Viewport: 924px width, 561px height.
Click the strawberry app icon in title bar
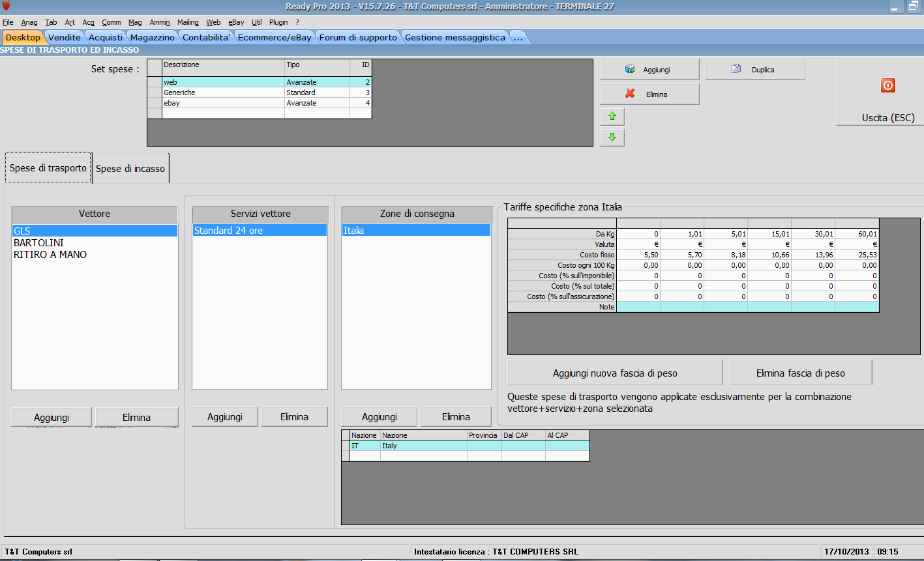[x=6, y=7]
